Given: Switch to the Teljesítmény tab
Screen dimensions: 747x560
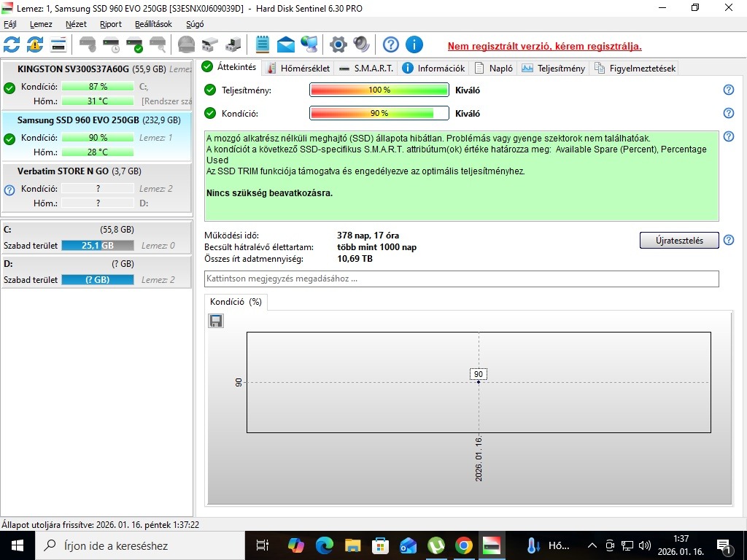Looking at the screenshot, I should coord(553,68).
